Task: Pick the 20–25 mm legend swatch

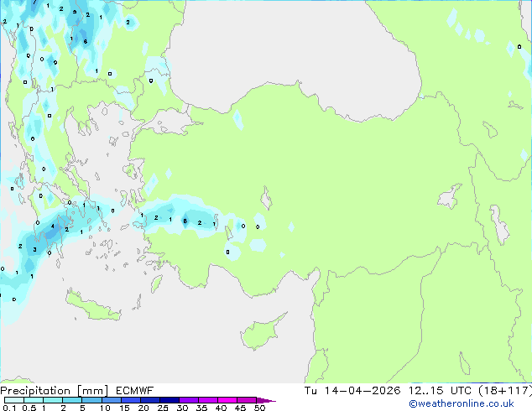Action: click(x=149, y=400)
